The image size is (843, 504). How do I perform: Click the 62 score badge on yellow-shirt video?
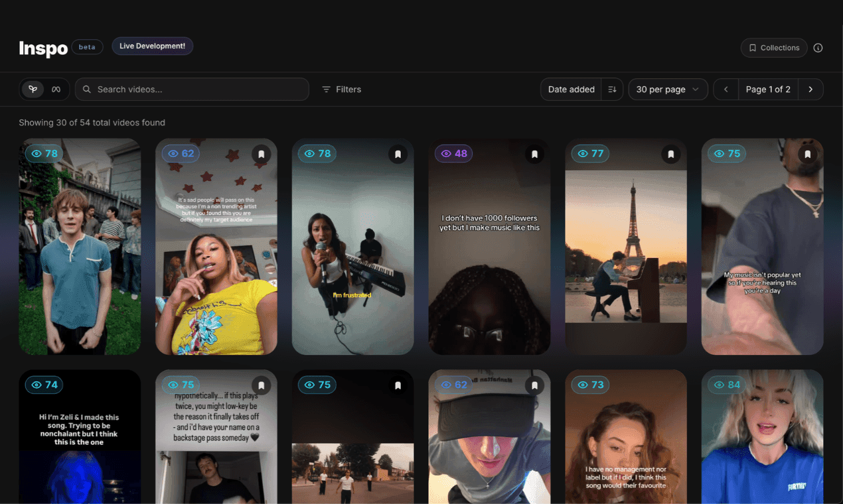[181, 154]
